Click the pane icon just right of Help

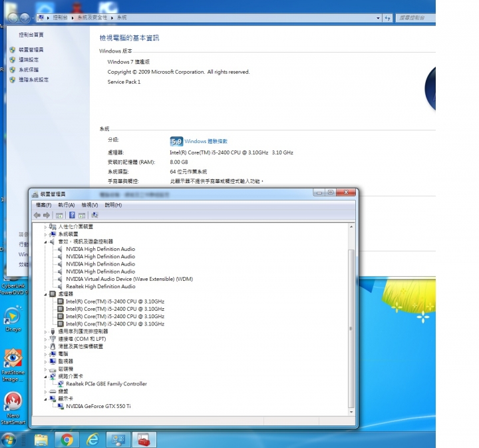point(82,216)
